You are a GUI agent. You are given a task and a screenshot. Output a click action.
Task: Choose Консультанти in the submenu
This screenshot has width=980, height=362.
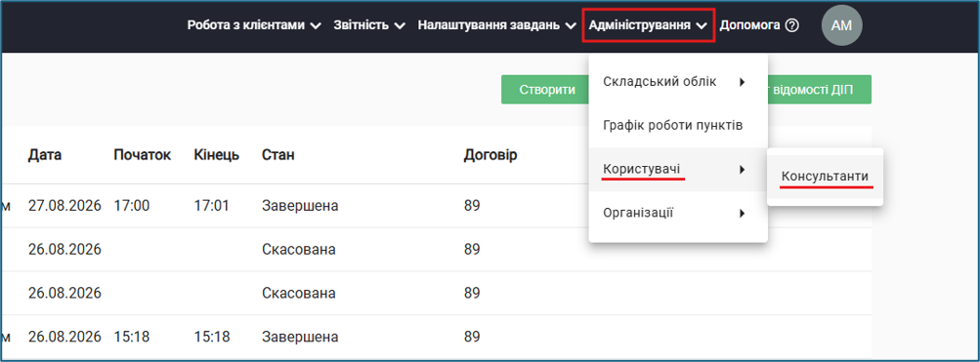[825, 177]
